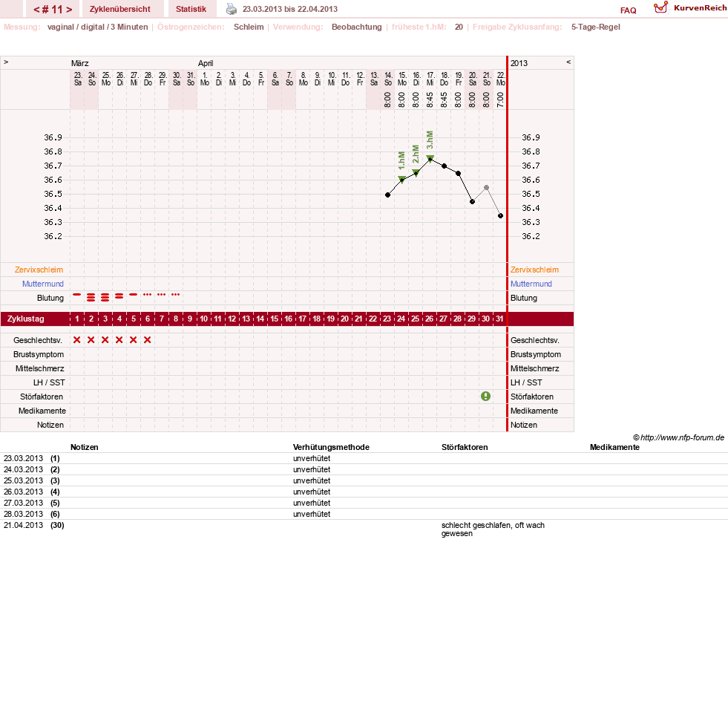Open the Zyklenübersicht tab
The height and width of the screenshot is (724, 728).
click(x=123, y=10)
